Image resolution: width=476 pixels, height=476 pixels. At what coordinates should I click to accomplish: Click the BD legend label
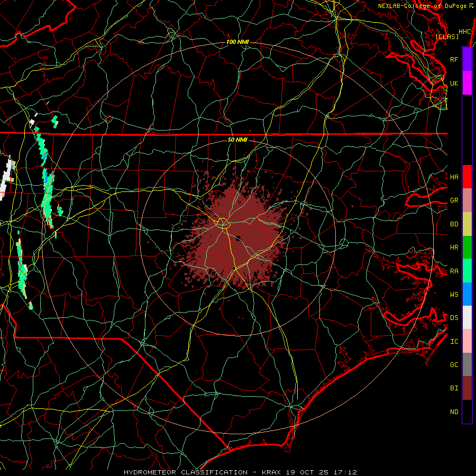[454, 224]
